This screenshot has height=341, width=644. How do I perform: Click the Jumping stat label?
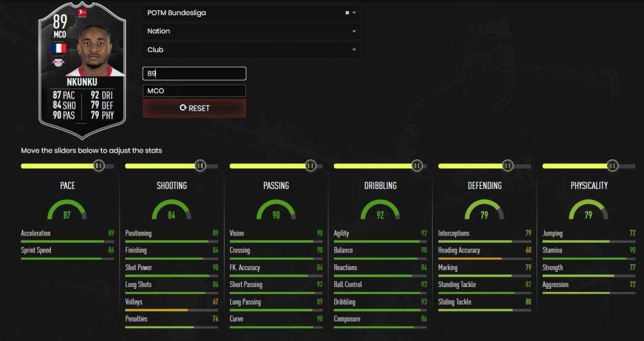(552, 234)
